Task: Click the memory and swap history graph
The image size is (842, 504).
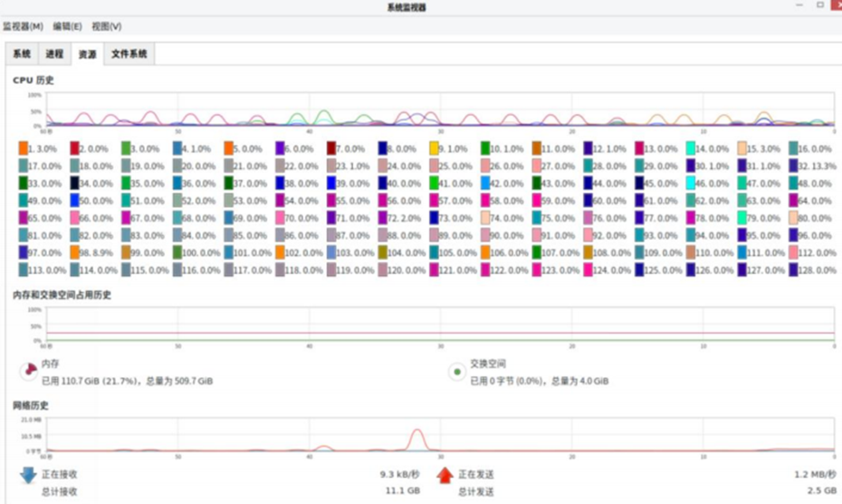Action: point(440,324)
